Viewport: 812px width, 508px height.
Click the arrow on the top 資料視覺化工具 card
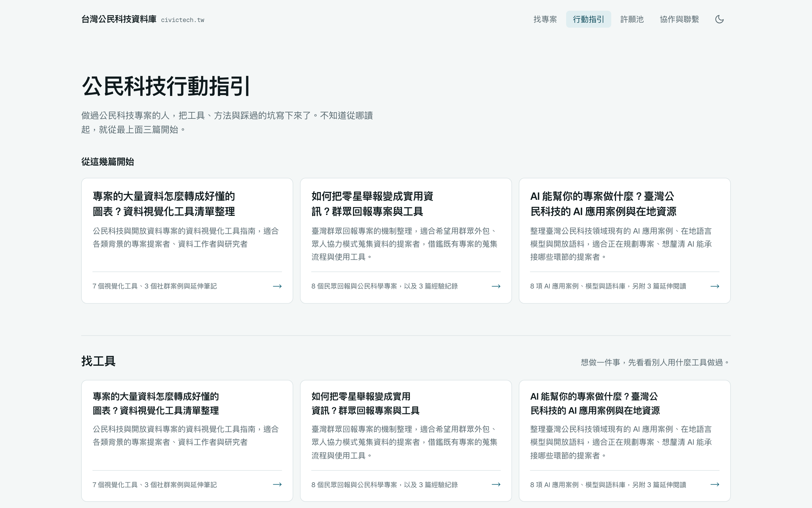click(x=277, y=286)
